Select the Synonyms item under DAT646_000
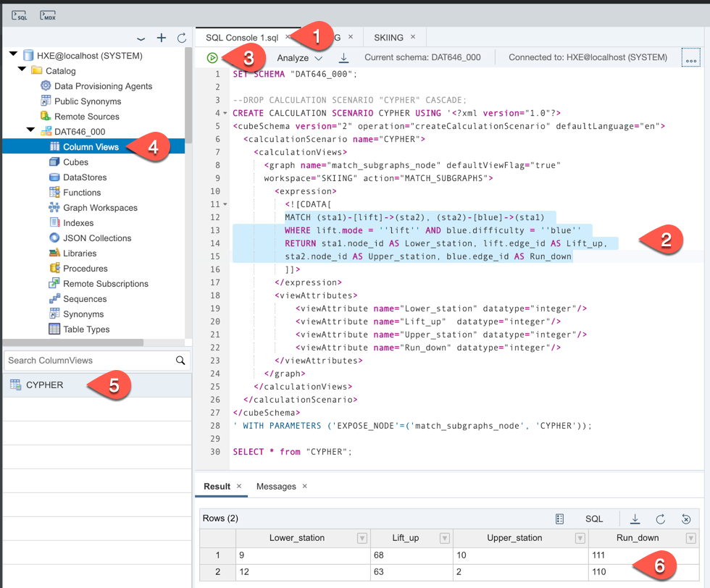710x588 pixels. pyautogui.click(x=83, y=314)
